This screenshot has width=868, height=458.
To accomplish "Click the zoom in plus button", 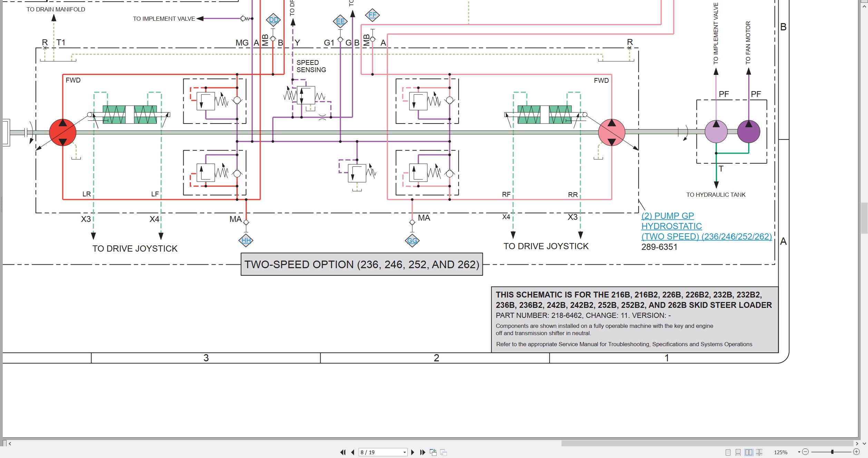I will coord(856,452).
